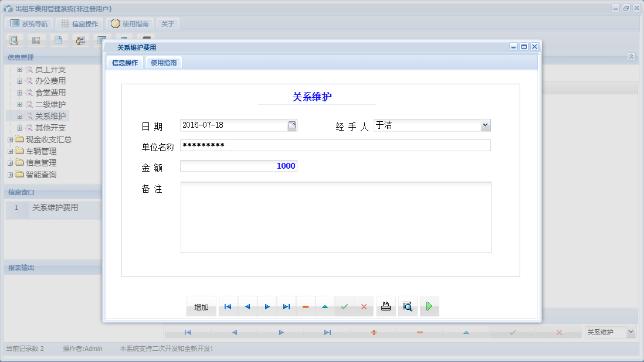Viewport: 644px width, 362px height.
Task: Click inside the 单位名称 input field
Action: pyautogui.click(x=334, y=145)
